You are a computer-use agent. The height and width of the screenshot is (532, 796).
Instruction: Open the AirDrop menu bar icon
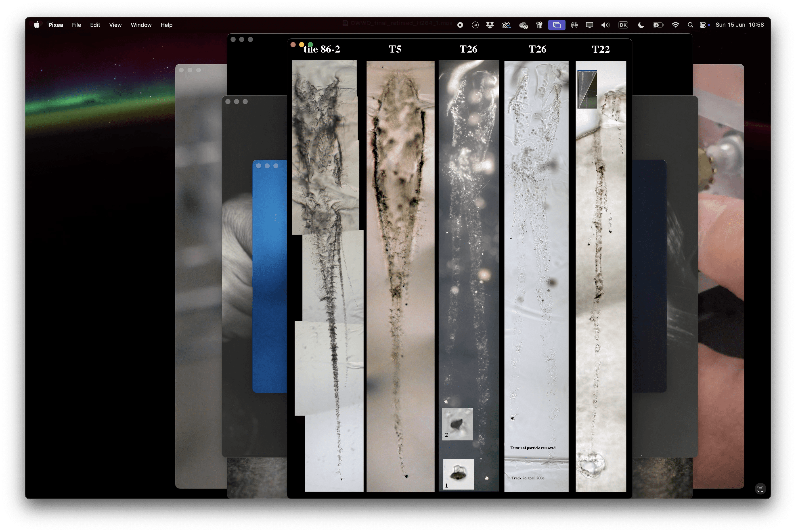[574, 25]
